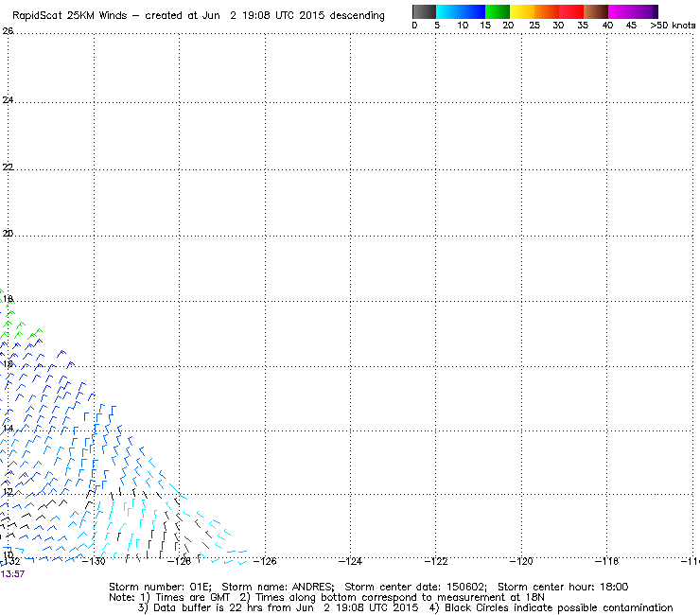Click note 1 'Times are GMT'
Viewport: 700px width, 615px height.
[x=185, y=598]
